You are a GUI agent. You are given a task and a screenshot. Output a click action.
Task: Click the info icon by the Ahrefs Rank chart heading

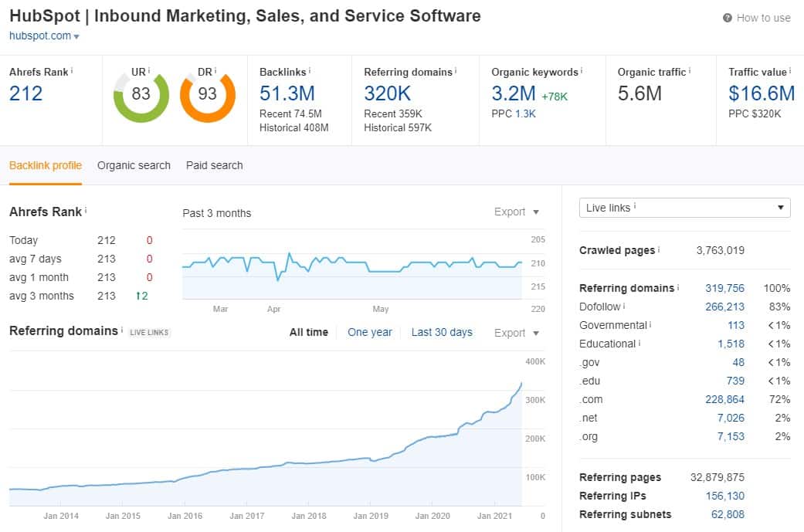coord(86,210)
